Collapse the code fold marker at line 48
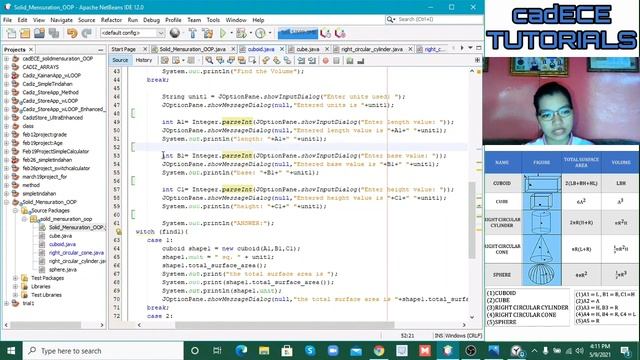The width and height of the screenshot is (640, 360). click(x=133, y=113)
